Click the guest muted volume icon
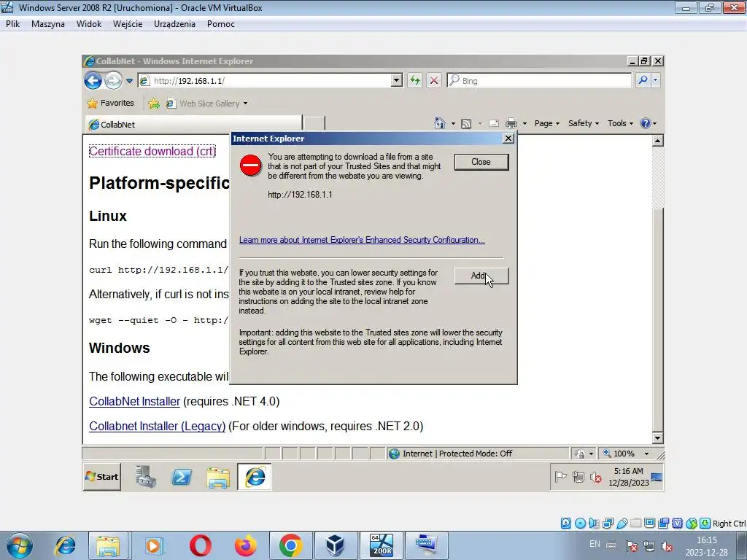747x560 pixels. coord(596,477)
